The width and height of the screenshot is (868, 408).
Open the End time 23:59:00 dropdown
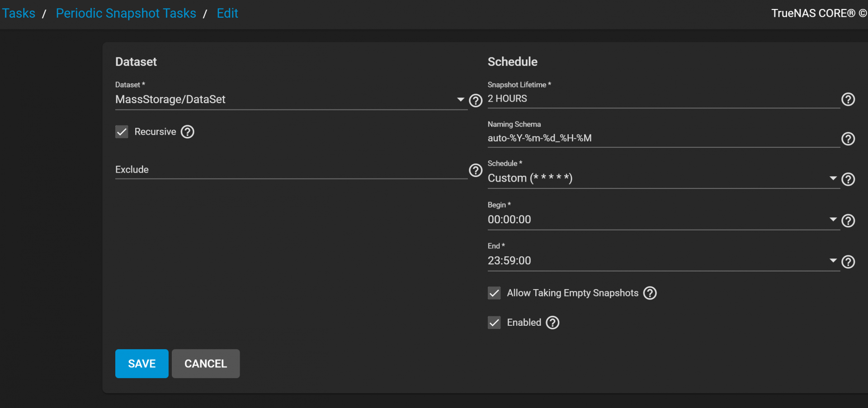[664, 261]
